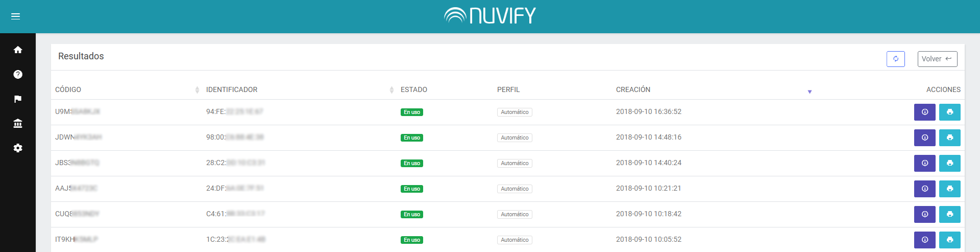Click the identifier starting with 98:00
The image size is (980, 252).
coord(235,137)
